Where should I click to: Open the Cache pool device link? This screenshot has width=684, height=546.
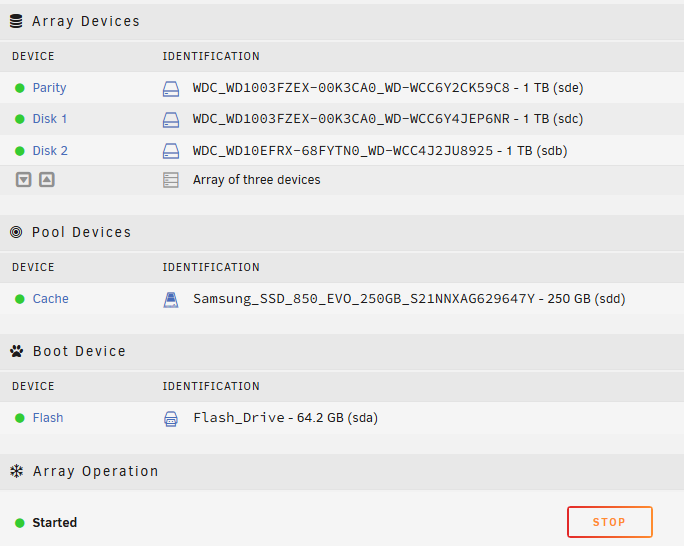[x=51, y=298]
